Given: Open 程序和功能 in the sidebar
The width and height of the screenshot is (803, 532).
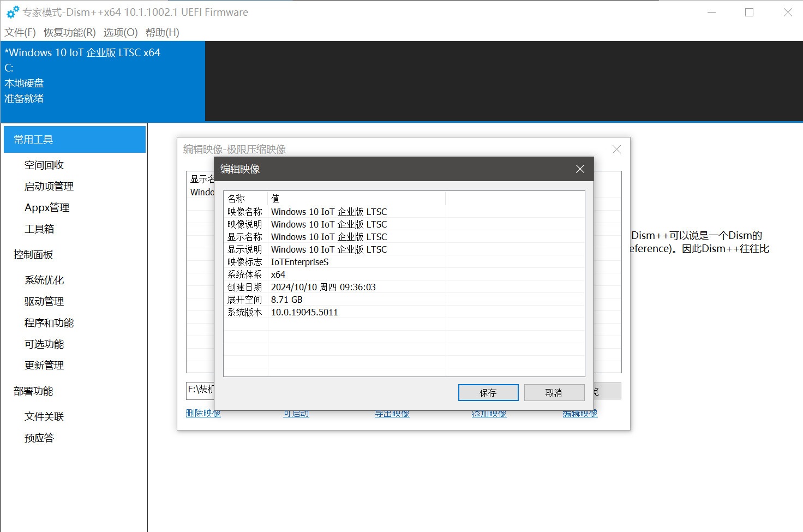Looking at the screenshot, I should point(49,322).
